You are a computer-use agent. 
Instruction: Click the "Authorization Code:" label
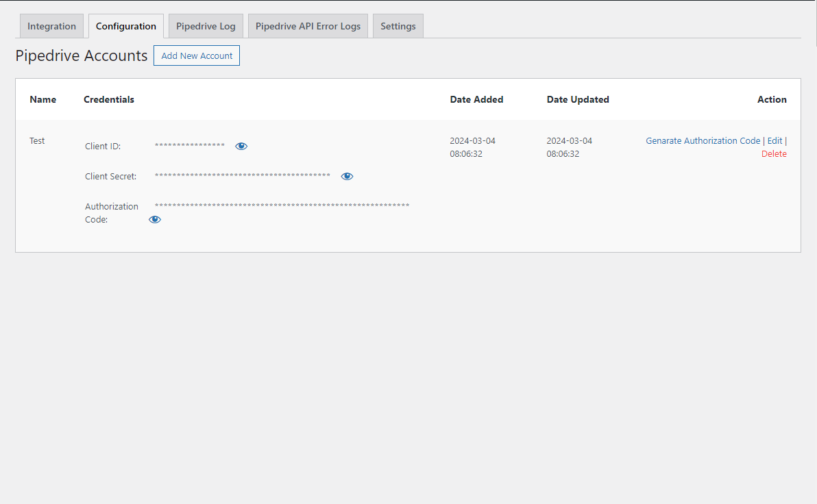pyautogui.click(x=112, y=213)
